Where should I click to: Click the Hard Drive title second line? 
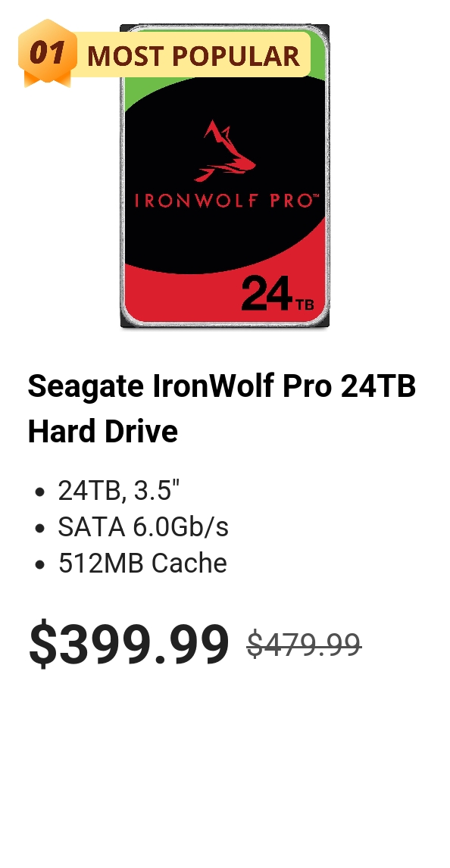pyautogui.click(x=103, y=431)
